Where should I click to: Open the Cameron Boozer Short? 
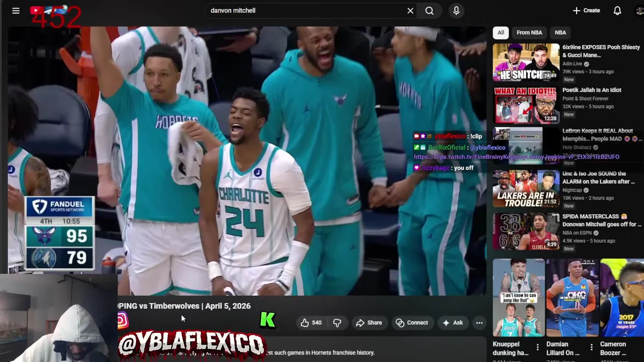pos(622,297)
